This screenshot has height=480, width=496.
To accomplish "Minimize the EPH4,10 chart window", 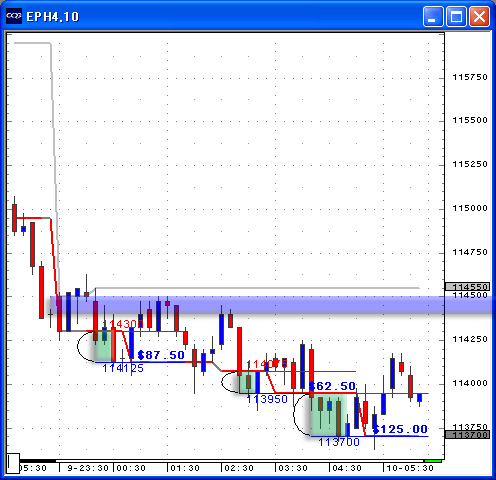I will click(433, 16).
